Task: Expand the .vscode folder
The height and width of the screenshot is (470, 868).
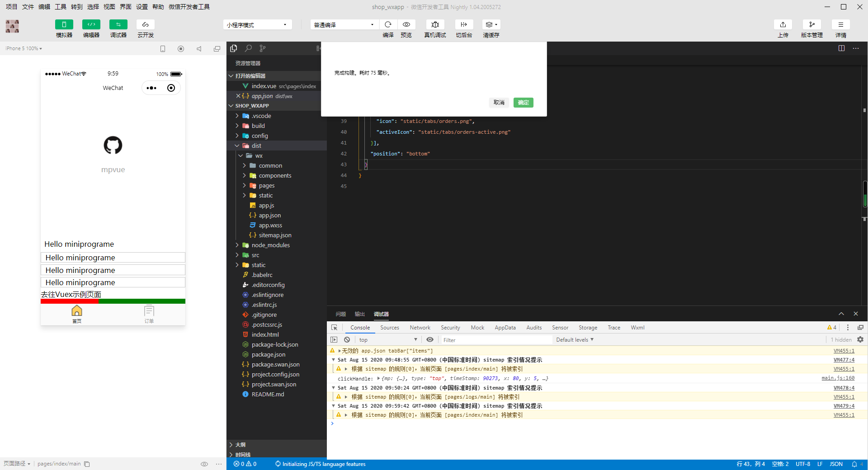Action: pyautogui.click(x=277, y=116)
